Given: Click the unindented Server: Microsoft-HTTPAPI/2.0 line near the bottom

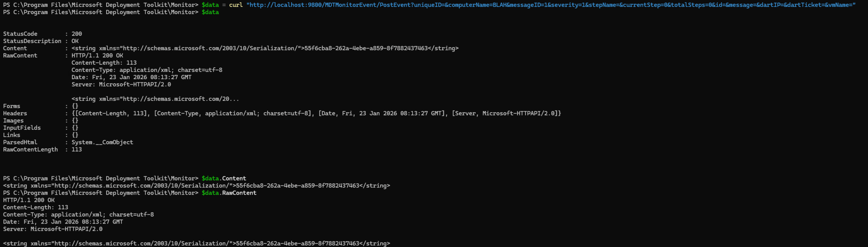Looking at the screenshot, I should pyautogui.click(x=53, y=229).
